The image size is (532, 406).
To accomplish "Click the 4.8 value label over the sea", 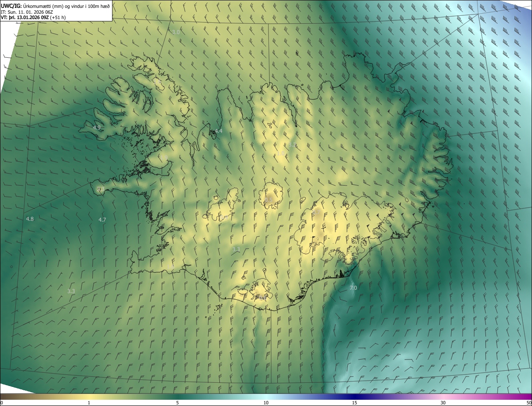I will pyautogui.click(x=30, y=219).
